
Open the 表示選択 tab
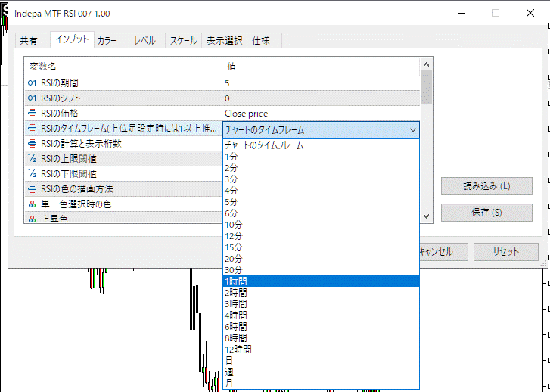(224, 41)
